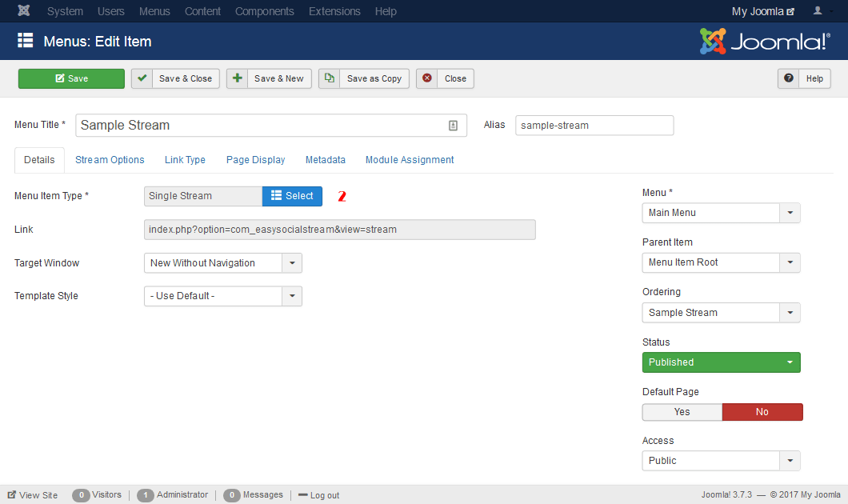This screenshot has height=504, width=848.
Task: Click the Save & Close button
Action: pos(175,78)
